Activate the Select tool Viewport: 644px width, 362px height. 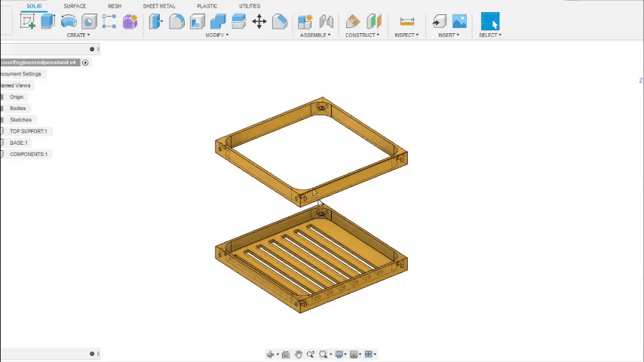pos(490,21)
